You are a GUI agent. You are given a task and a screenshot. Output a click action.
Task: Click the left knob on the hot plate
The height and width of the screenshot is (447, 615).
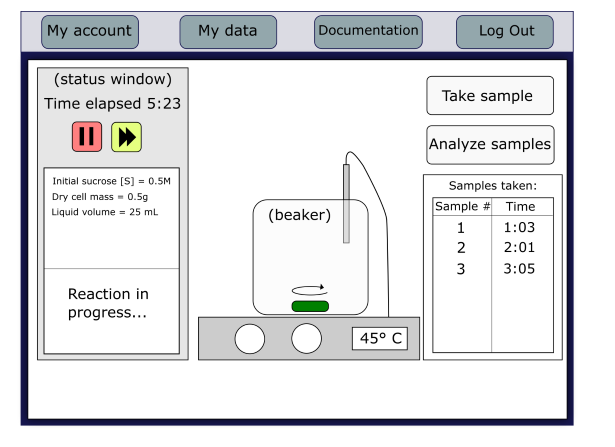click(x=250, y=339)
